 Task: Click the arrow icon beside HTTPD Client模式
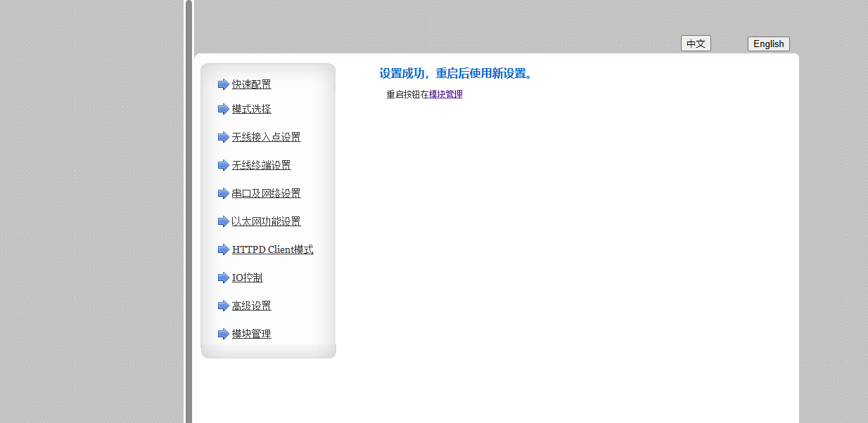(x=223, y=249)
